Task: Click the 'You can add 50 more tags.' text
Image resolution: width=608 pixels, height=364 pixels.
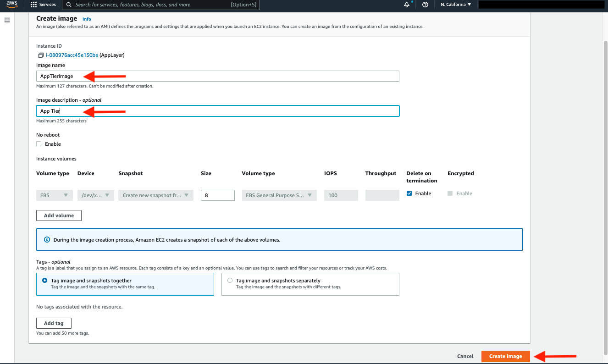Action: pos(63,333)
